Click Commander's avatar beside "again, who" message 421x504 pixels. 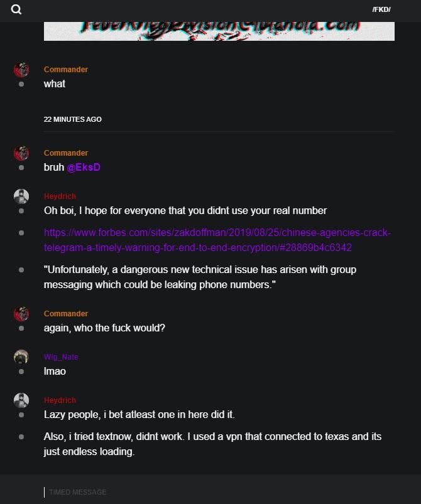point(21,314)
